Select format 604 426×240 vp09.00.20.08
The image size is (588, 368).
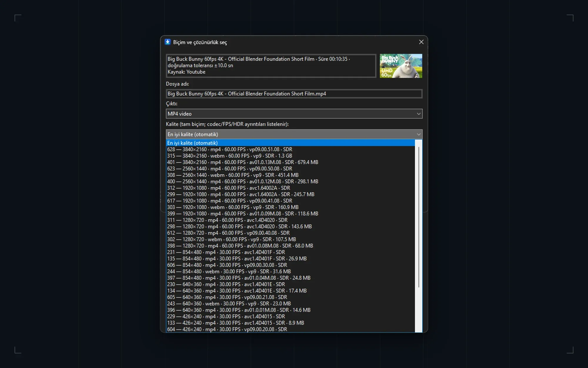click(290, 329)
